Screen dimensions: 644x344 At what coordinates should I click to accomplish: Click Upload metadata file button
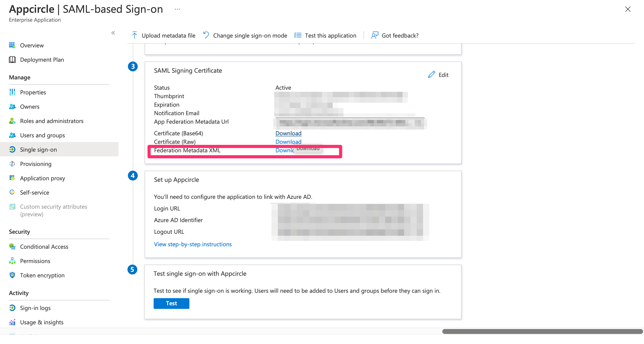(163, 35)
